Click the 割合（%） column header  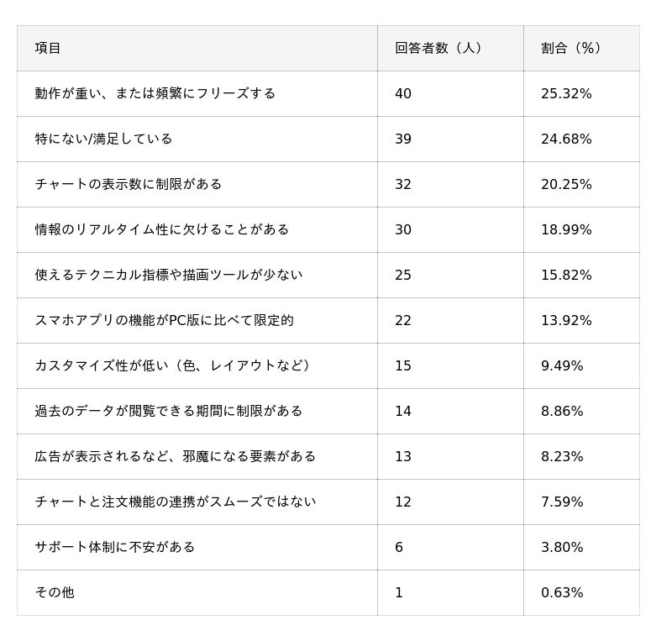pyautogui.click(x=571, y=48)
